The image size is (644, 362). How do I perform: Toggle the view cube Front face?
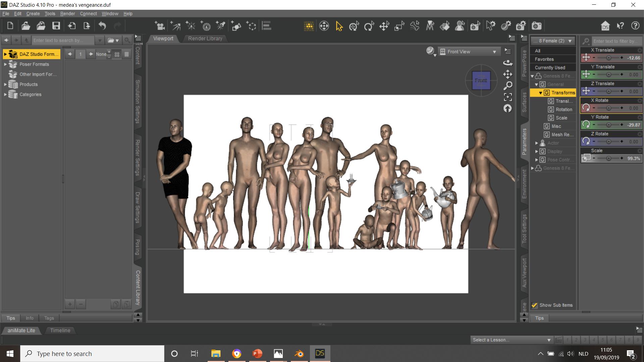tap(481, 80)
